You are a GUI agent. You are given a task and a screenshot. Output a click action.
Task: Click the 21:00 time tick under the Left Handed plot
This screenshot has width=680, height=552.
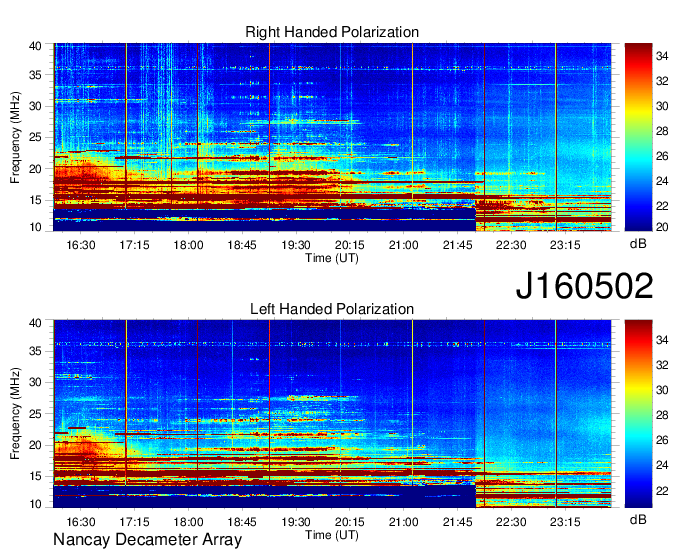pyautogui.click(x=403, y=522)
